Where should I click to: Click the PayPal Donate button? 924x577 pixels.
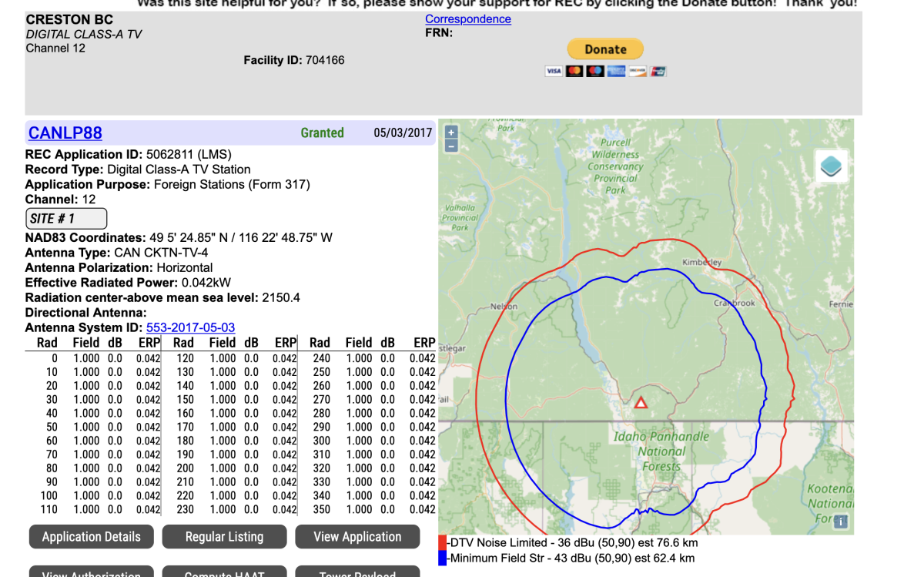pyautogui.click(x=605, y=49)
